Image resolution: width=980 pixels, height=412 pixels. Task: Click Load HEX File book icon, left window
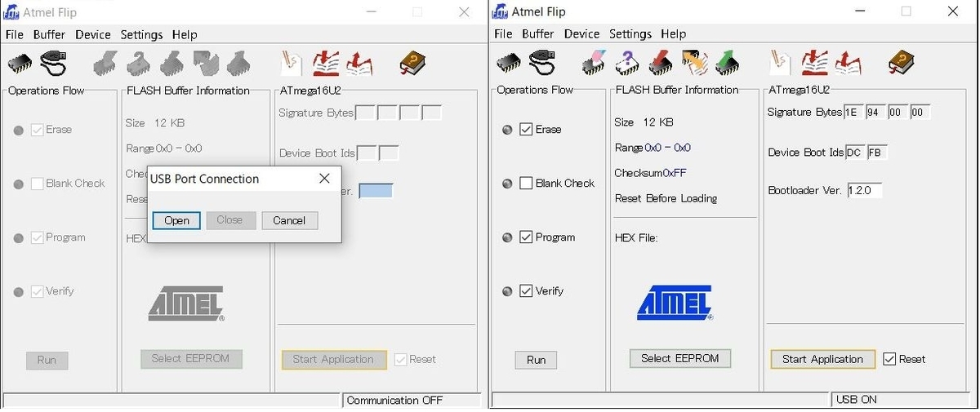click(326, 62)
